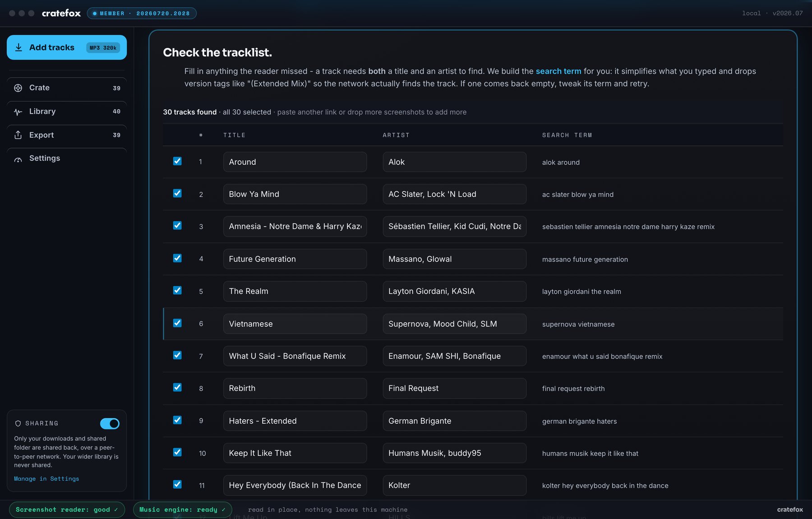Viewport: 812px width, 519px height.
Task: Edit the title field Keep It Like That
Action: click(x=295, y=453)
